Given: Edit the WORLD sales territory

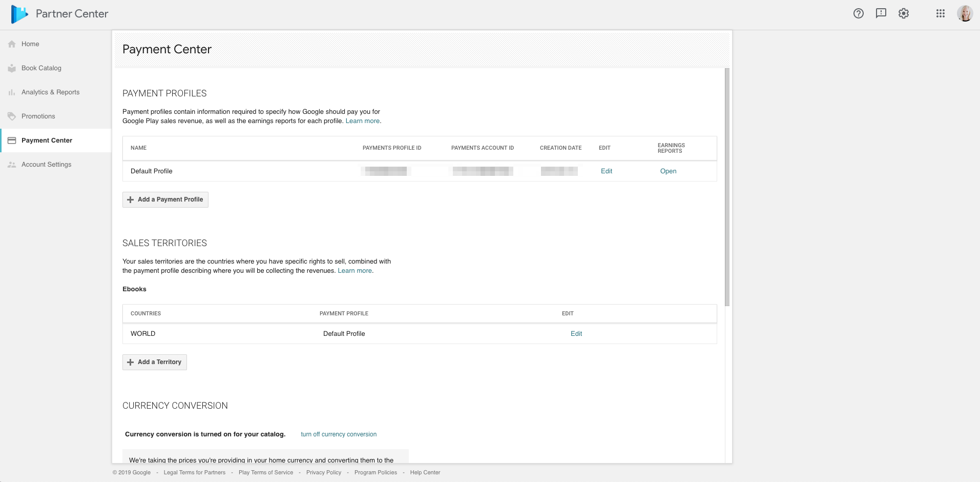Looking at the screenshot, I should pyautogui.click(x=576, y=334).
